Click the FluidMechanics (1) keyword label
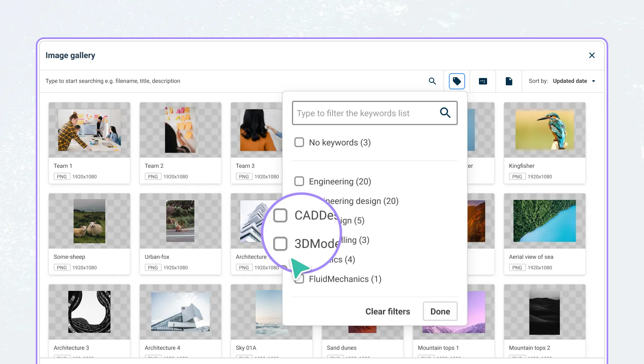 (345, 279)
